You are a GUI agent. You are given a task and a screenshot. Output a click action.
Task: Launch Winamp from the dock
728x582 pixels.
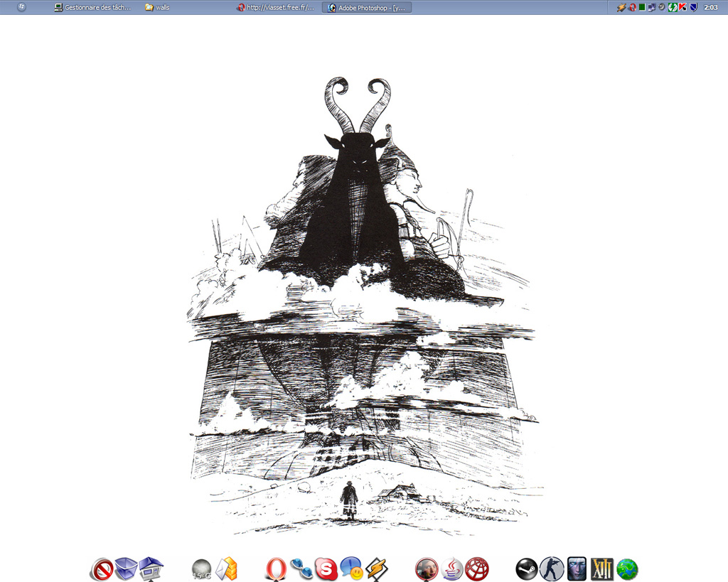pyautogui.click(x=377, y=569)
